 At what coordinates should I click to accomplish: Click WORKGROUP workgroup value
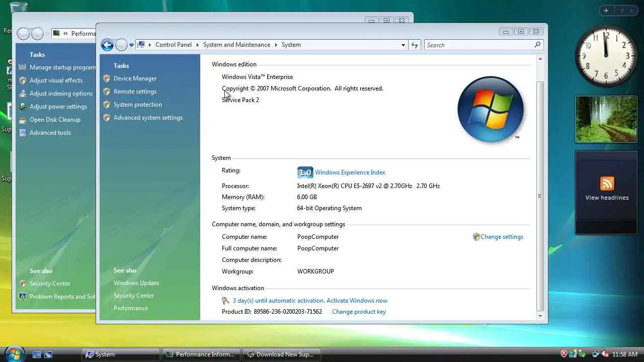(x=315, y=271)
